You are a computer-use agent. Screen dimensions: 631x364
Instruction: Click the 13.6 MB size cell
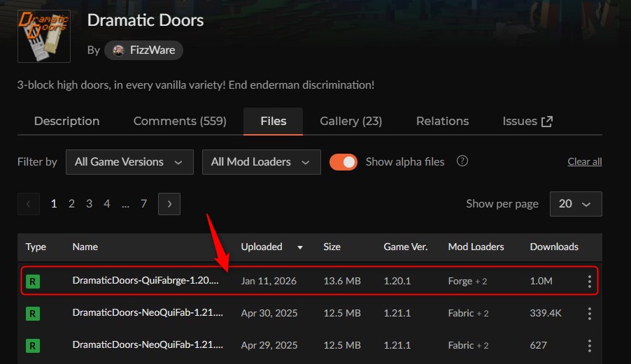click(342, 281)
